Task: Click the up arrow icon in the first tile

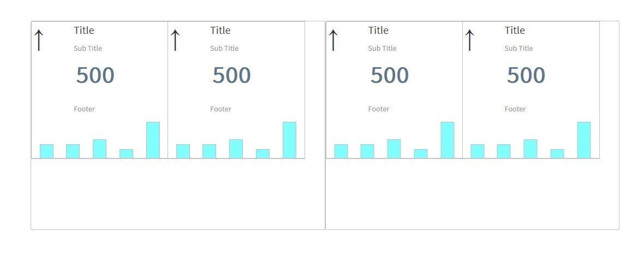Action: coord(39,40)
